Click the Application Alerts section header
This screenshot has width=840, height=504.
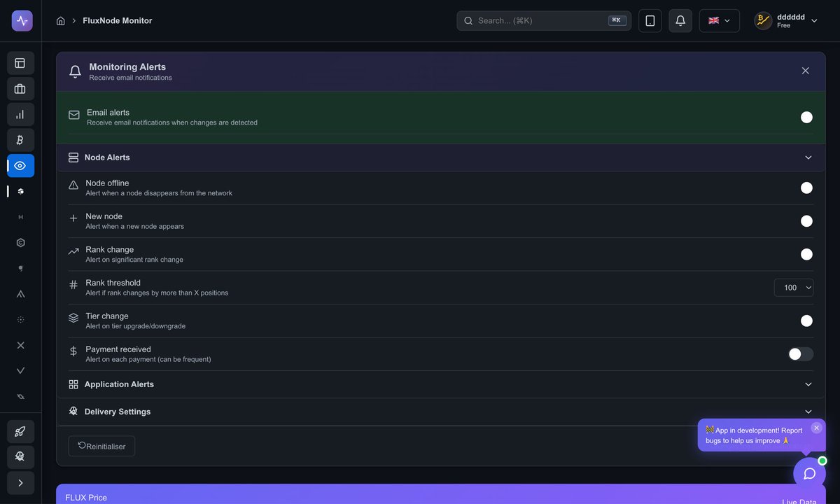coord(441,384)
